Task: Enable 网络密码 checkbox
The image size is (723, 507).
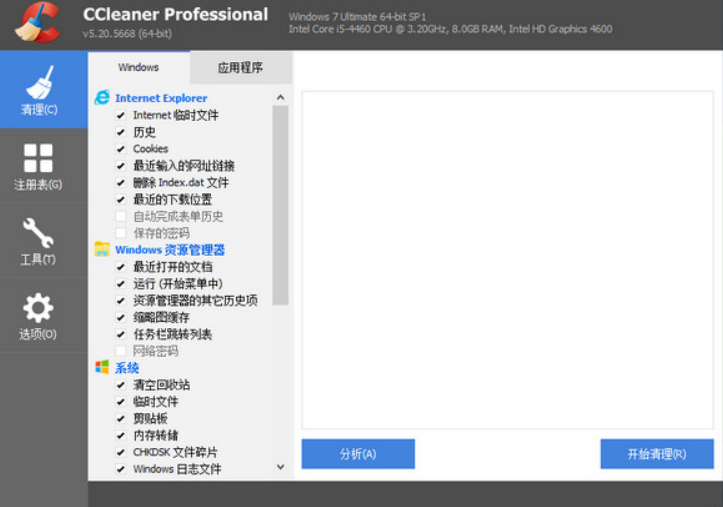Action: click(x=121, y=351)
